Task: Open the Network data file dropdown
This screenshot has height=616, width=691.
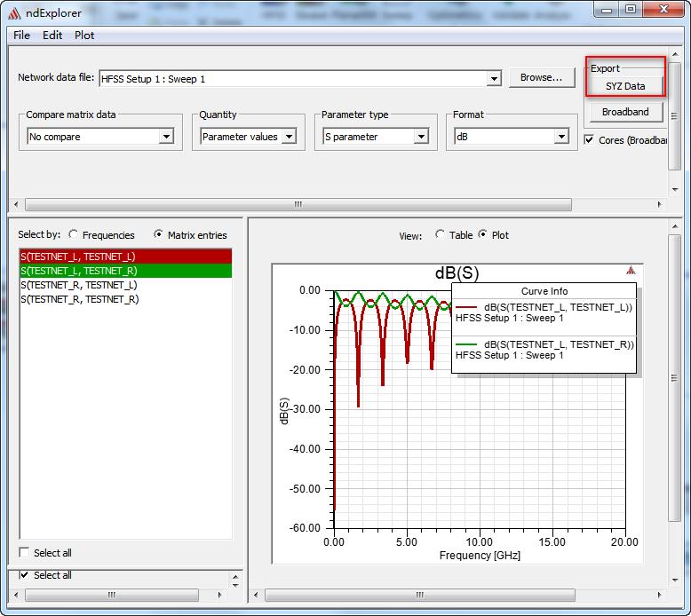Action: coord(494,79)
